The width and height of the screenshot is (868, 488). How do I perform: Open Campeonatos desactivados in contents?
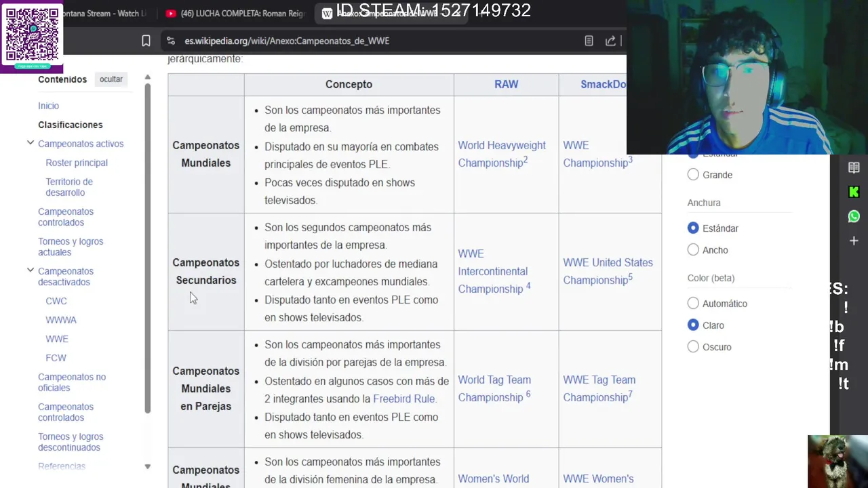(66, 277)
